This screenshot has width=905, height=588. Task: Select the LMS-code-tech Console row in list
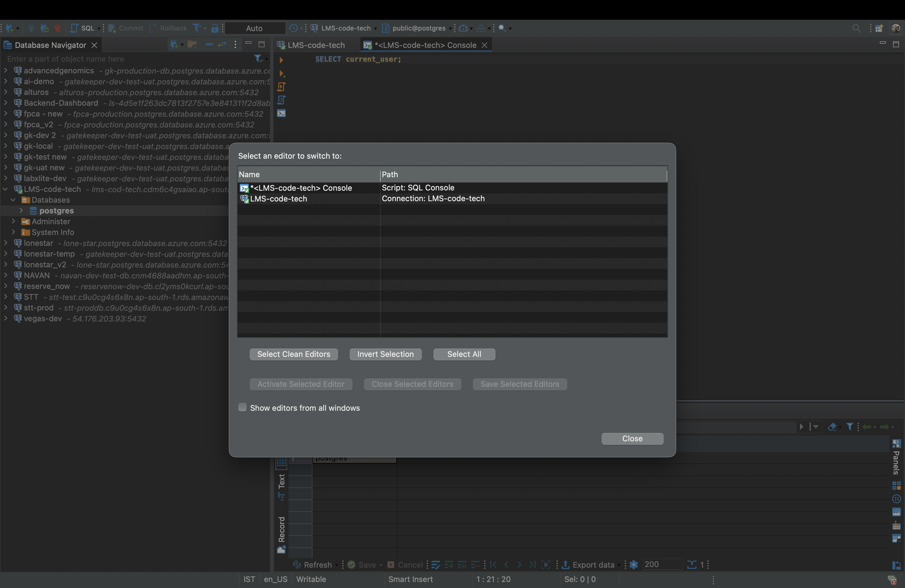tap(301, 188)
